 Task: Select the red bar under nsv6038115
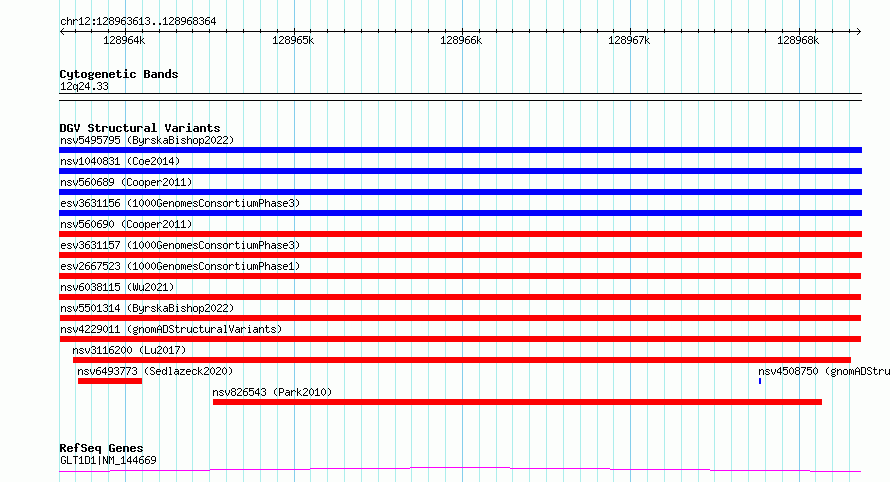pos(460,297)
